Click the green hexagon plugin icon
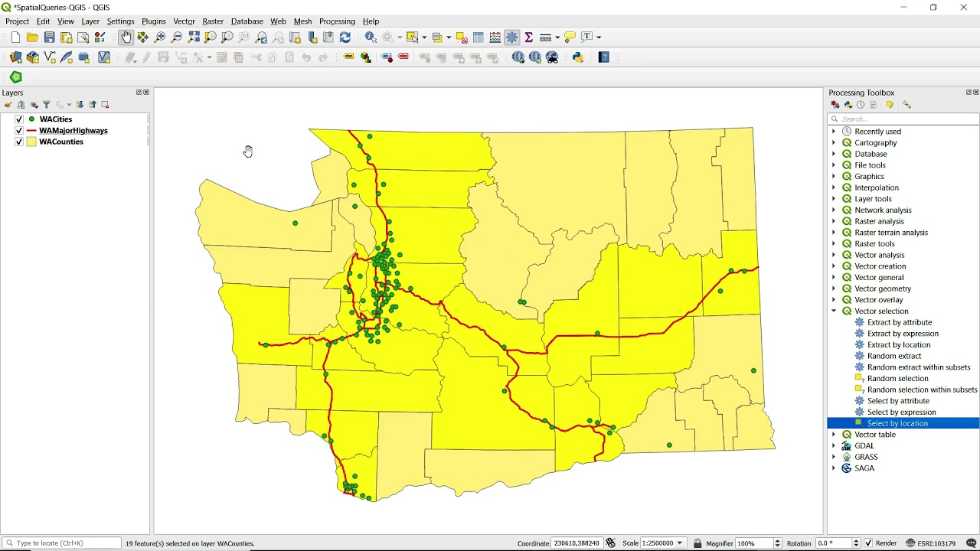The width and height of the screenshot is (980, 551). tap(16, 77)
